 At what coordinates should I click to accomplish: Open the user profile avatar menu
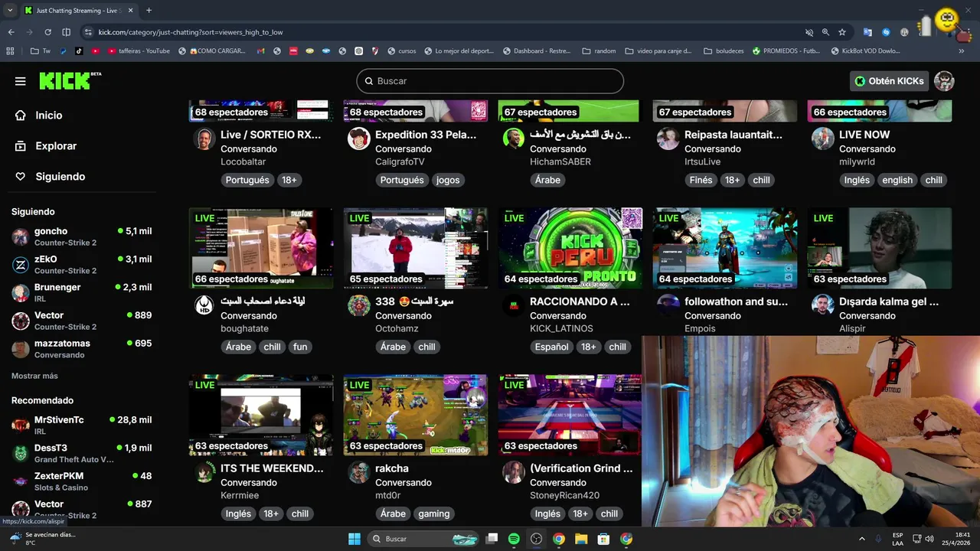point(944,81)
